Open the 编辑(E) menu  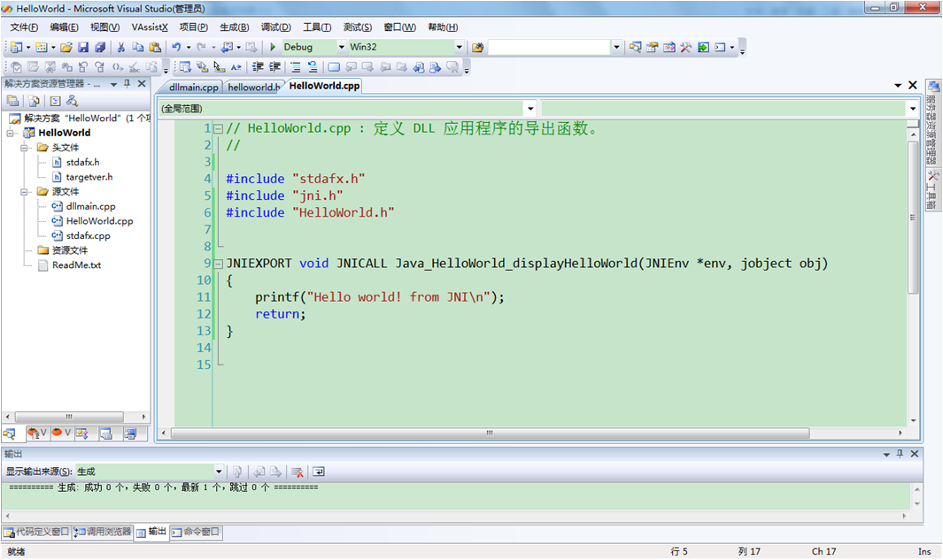coord(64,27)
